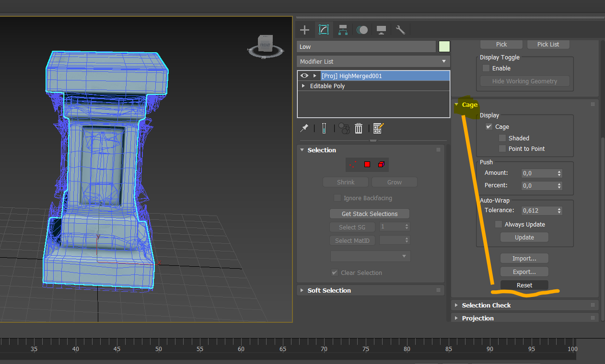
Task: Expand the Projection rollout
Action: point(477,318)
